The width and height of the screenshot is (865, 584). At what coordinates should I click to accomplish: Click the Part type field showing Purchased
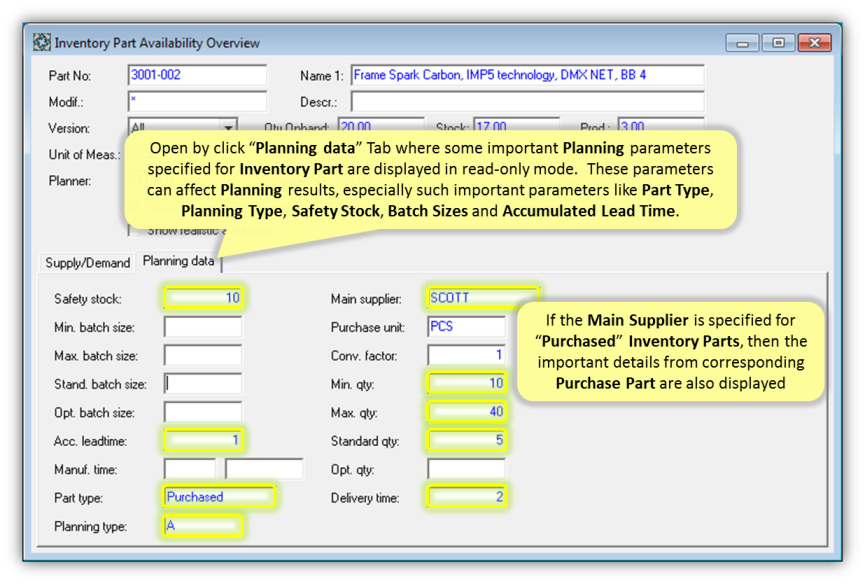tap(219, 497)
